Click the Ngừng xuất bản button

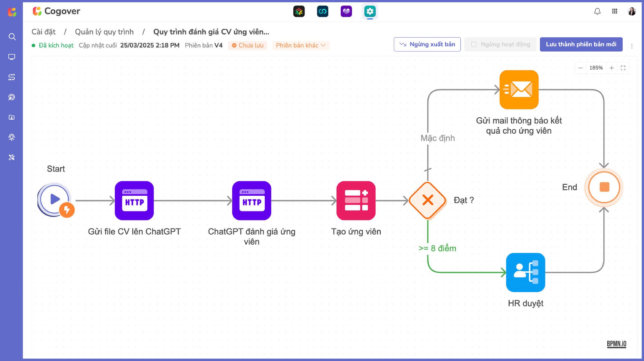[427, 44]
